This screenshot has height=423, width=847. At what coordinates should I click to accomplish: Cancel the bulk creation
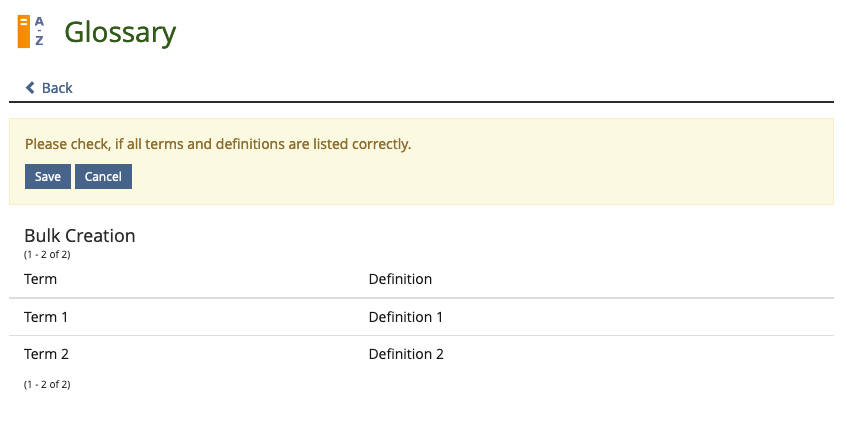103,177
